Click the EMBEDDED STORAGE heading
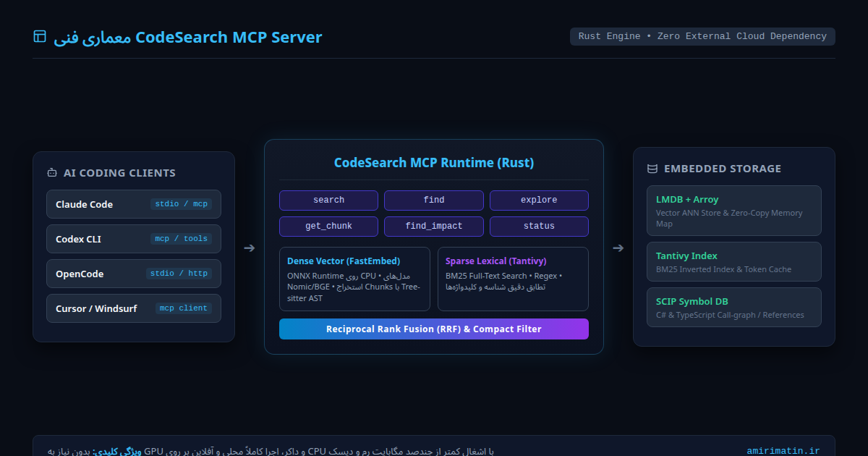Viewport: 868px width, 456px height. 723,169
